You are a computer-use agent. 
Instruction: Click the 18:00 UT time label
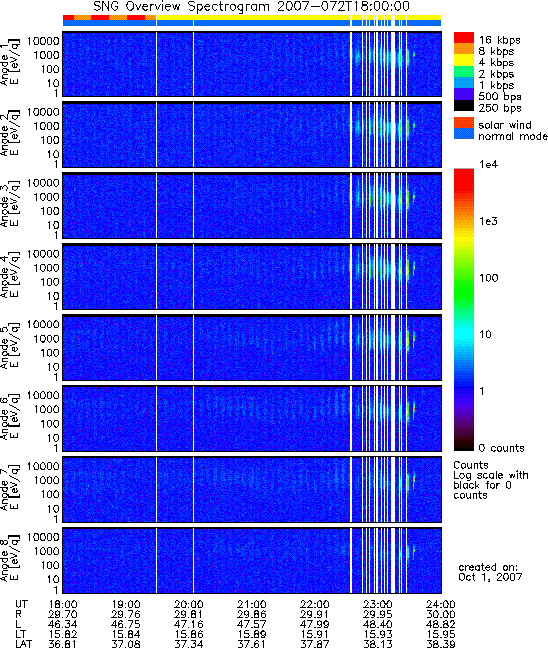(62, 605)
